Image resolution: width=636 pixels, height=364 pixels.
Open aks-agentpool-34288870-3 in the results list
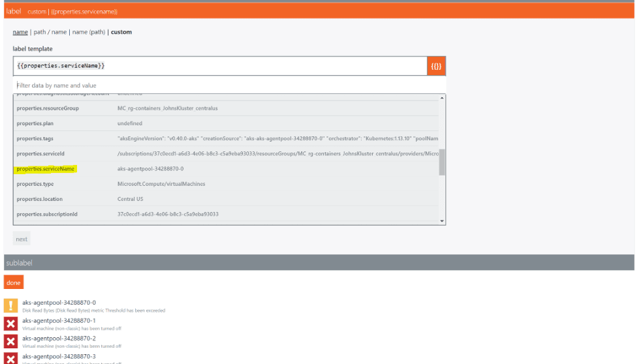(59, 356)
